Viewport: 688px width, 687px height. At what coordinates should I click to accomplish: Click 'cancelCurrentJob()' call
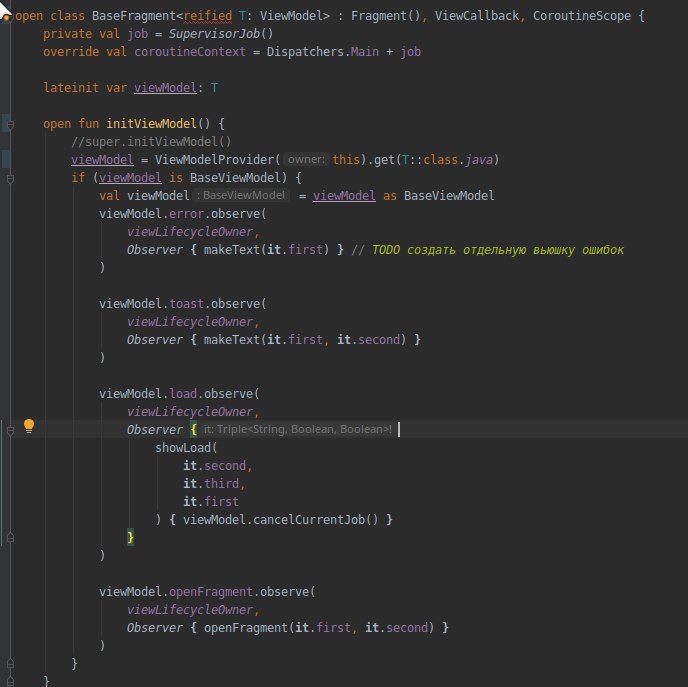click(x=315, y=520)
